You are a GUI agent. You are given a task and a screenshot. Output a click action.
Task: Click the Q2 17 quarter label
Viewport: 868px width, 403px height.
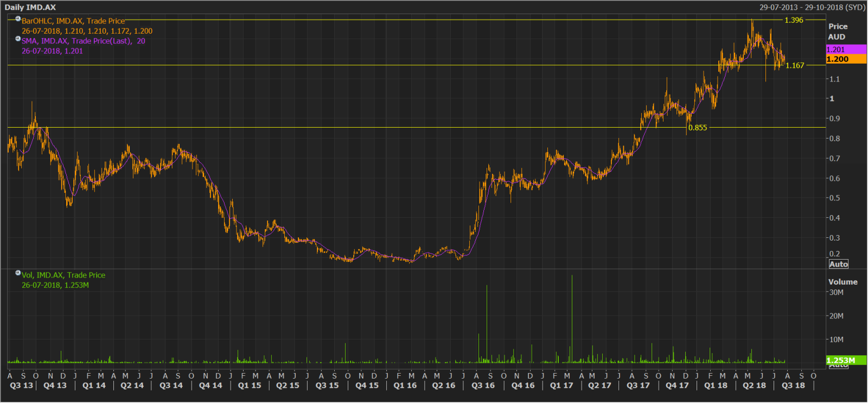[599, 385]
